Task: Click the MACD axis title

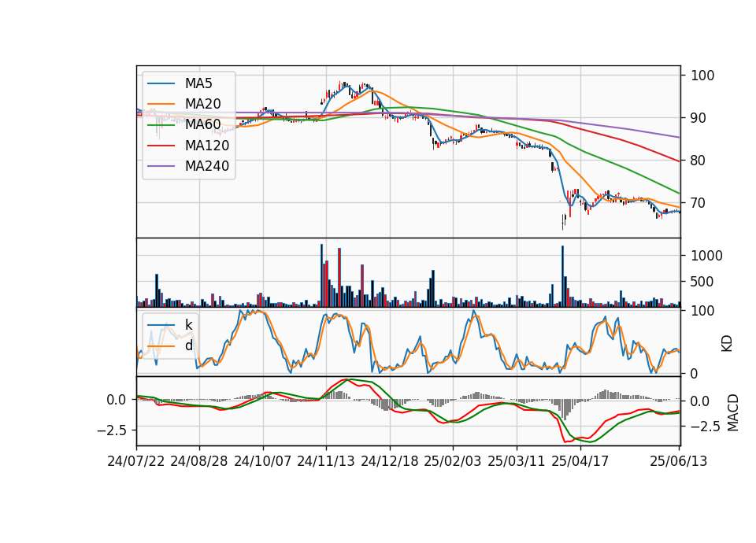Action: point(733,412)
